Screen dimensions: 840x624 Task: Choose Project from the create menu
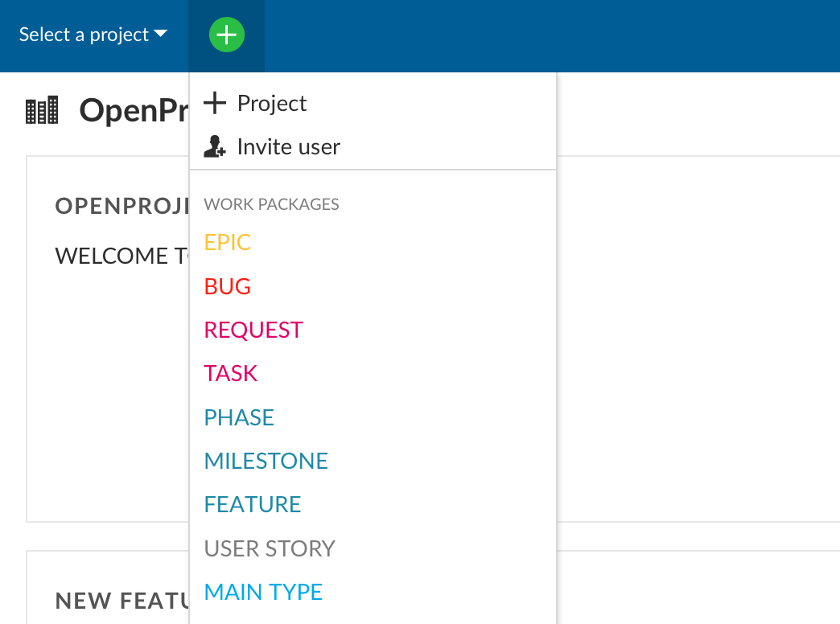coord(272,104)
